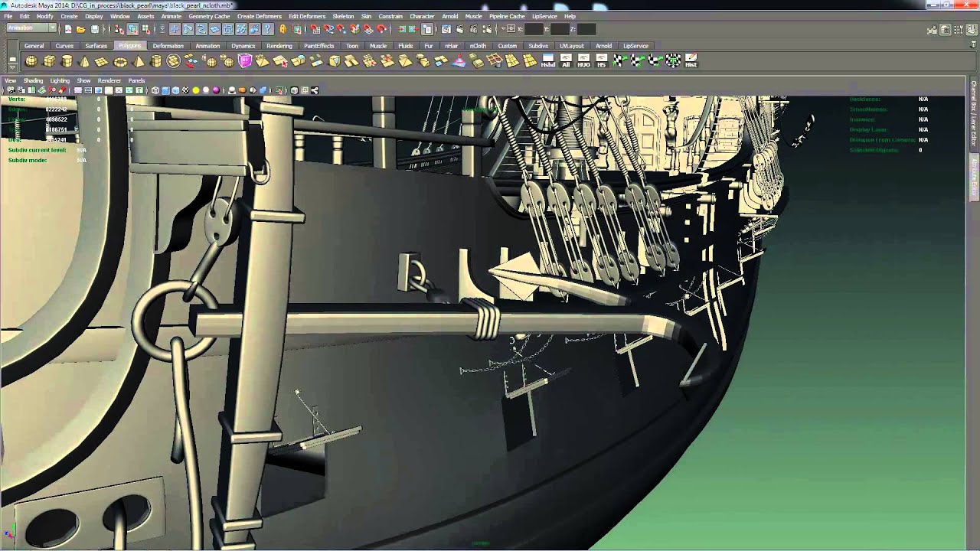Image resolution: width=980 pixels, height=551 pixels.
Task: Create a polygon sphere from the shelf
Action: [x=31, y=61]
